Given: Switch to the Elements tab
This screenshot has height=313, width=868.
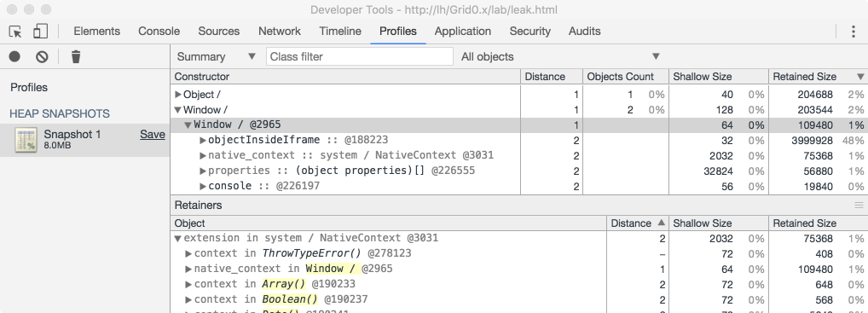Looking at the screenshot, I should [x=97, y=32].
